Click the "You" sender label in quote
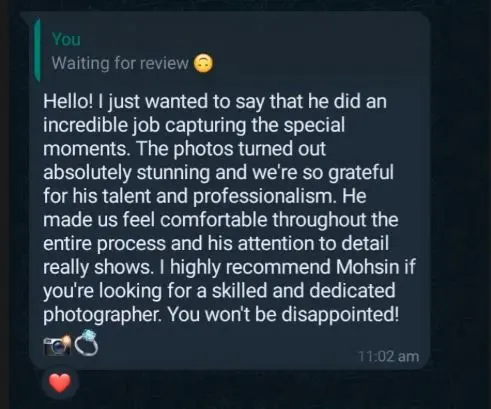 pos(66,39)
